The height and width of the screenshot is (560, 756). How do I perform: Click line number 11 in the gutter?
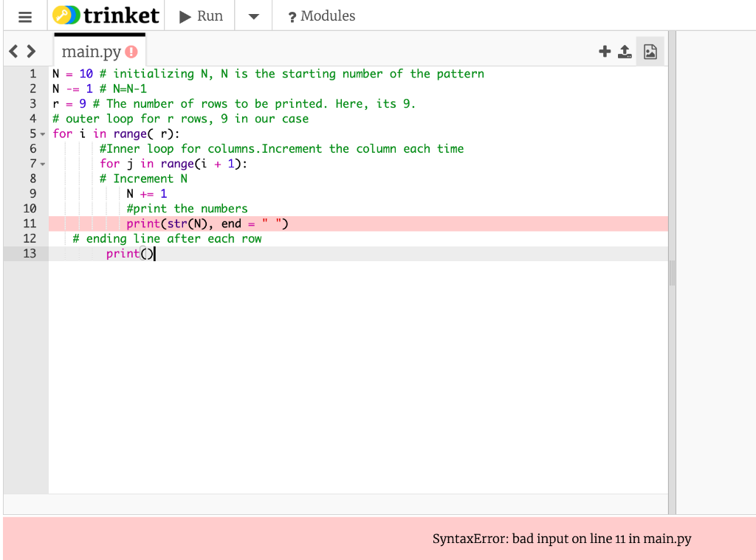30,224
